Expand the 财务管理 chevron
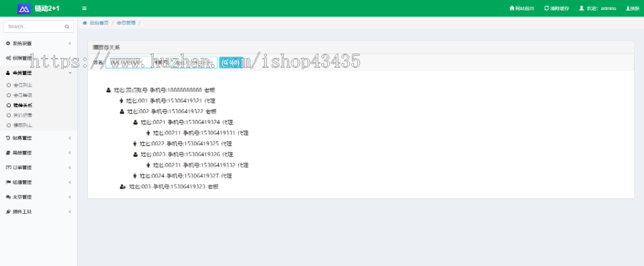 tap(70, 138)
